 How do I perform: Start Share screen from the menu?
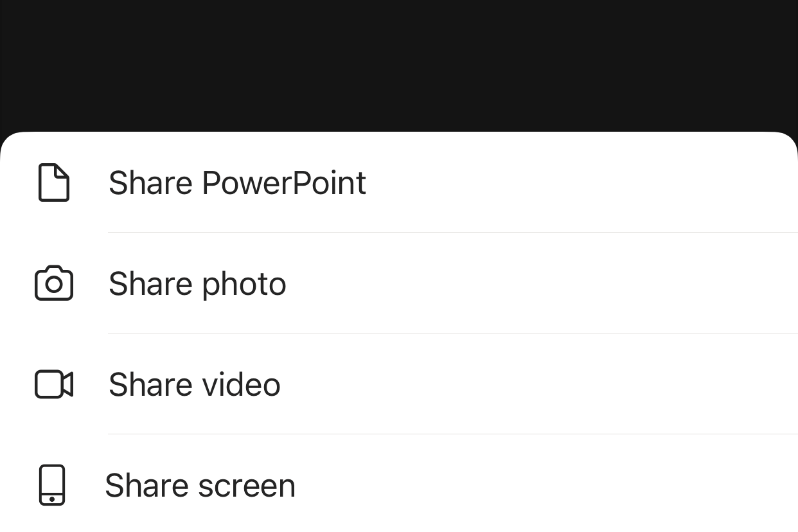pyautogui.click(x=200, y=485)
